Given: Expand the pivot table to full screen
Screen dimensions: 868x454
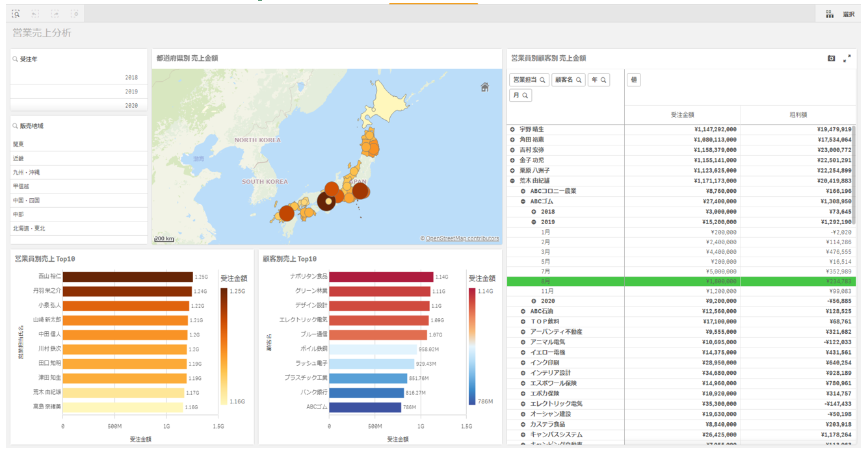Looking at the screenshot, I should 847,58.
